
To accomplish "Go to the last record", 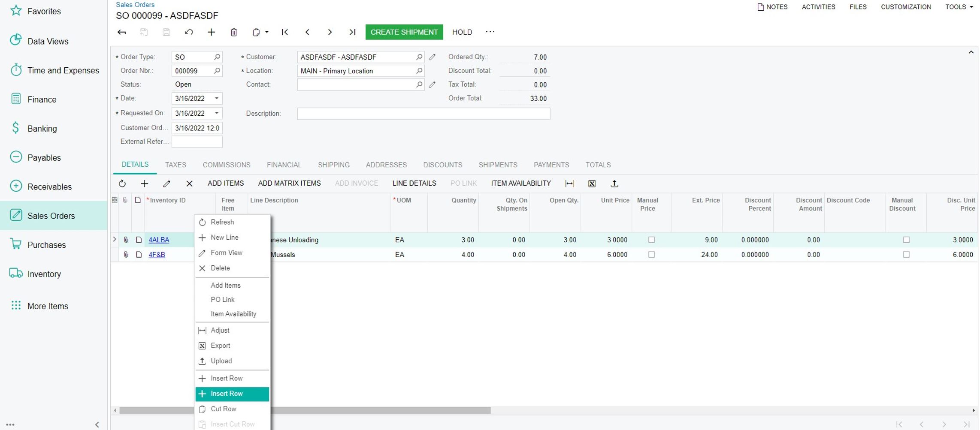I will [352, 32].
